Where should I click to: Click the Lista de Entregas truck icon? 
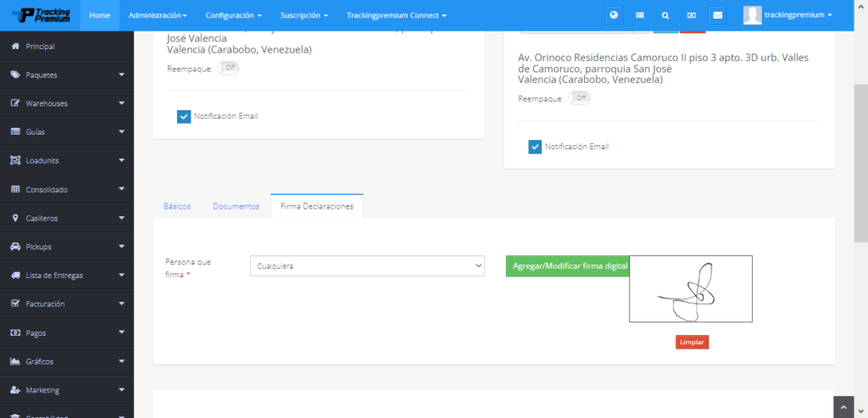[15, 276]
